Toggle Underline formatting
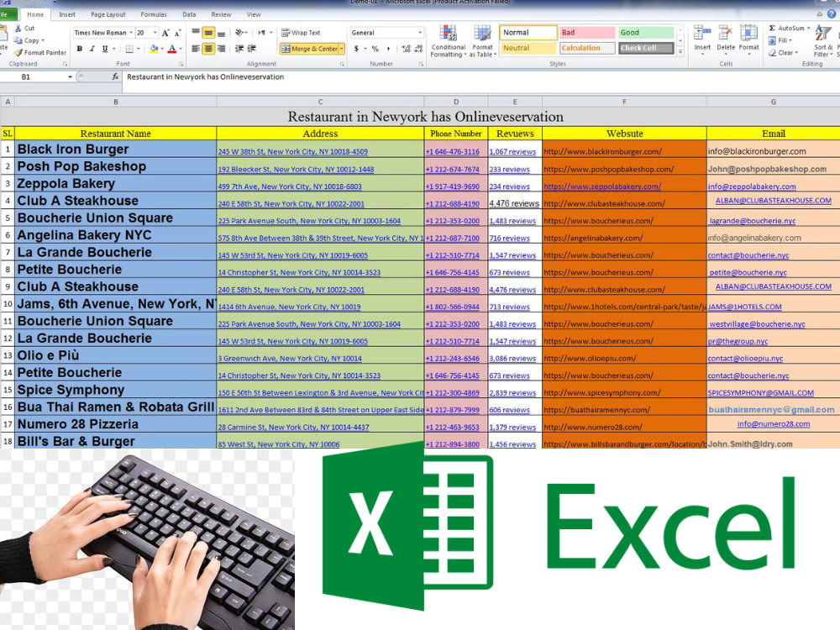Image resolution: width=840 pixels, height=630 pixels. point(105,49)
